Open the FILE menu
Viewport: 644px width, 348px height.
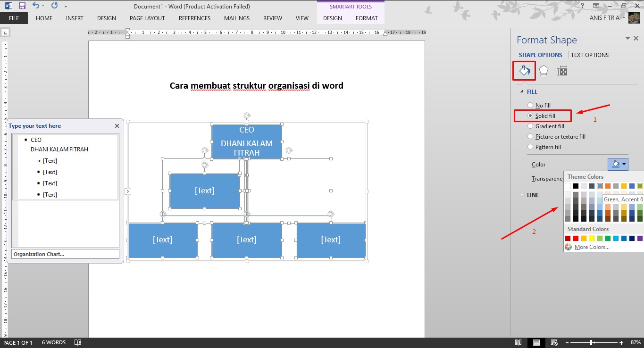point(14,18)
